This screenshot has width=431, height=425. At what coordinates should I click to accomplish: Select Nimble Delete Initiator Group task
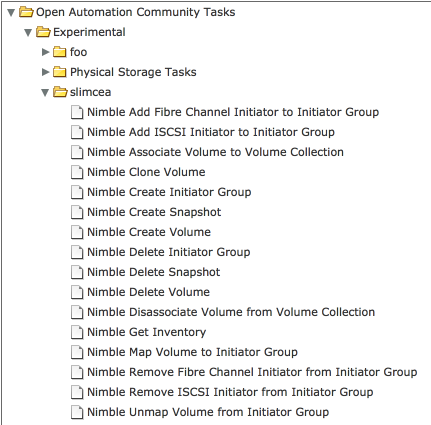pos(169,252)
